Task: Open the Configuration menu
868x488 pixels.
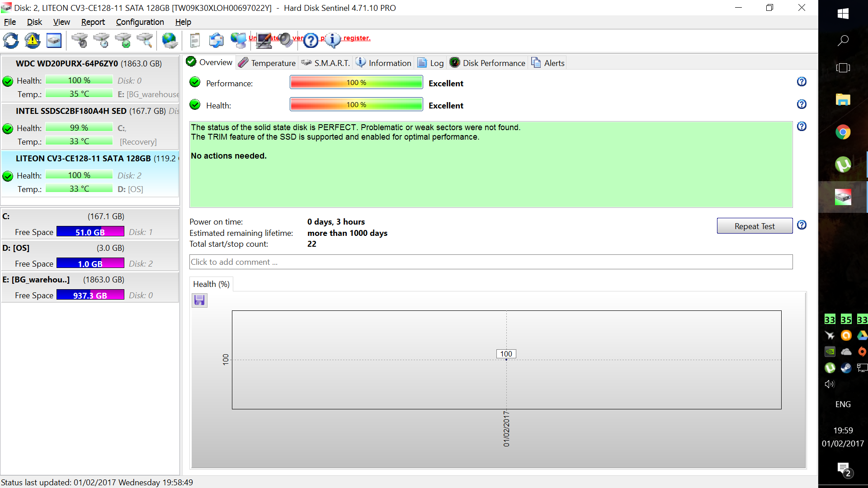Action: (x=140, y=22)
